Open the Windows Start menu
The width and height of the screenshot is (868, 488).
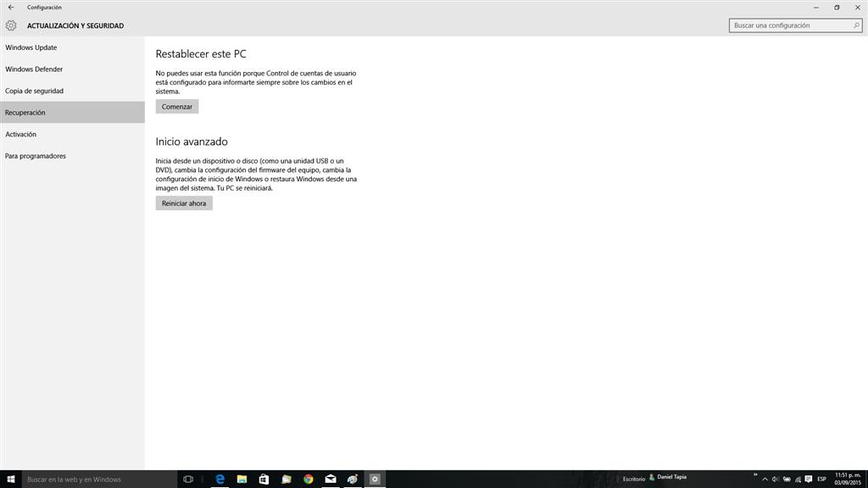[11, 480]
